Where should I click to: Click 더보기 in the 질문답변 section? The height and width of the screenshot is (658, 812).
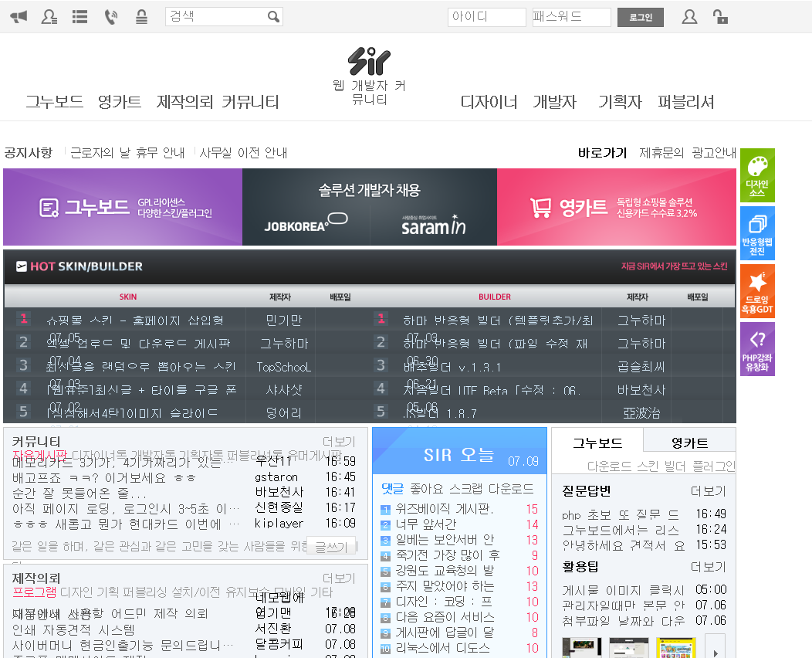708,491
